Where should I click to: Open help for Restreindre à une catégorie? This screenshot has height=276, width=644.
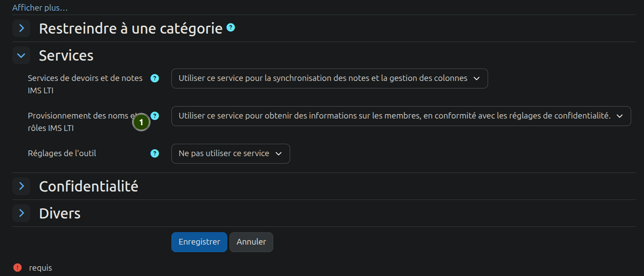click(230, 27)
